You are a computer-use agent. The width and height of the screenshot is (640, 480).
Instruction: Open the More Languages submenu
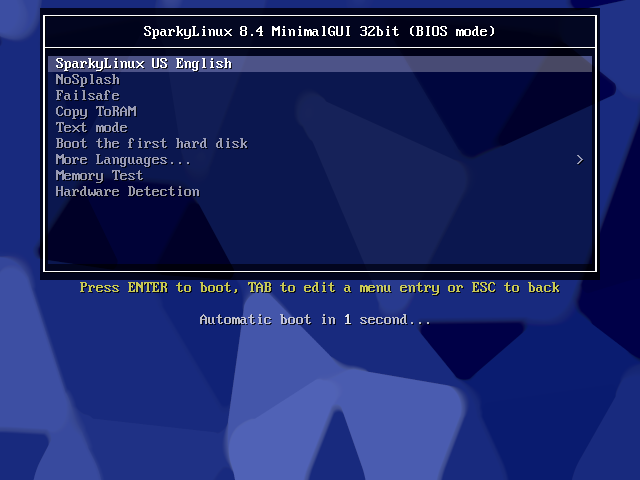point(320,160)
